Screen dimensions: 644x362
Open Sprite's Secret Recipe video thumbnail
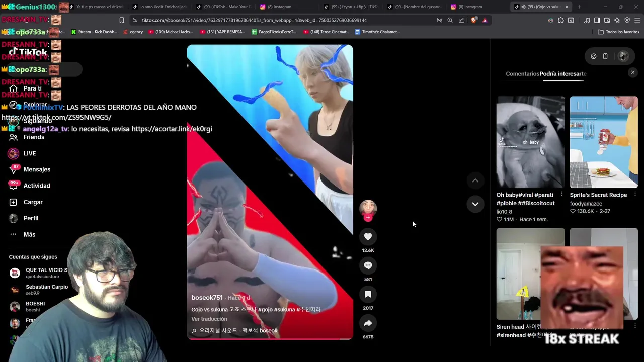tap(603, 142)
